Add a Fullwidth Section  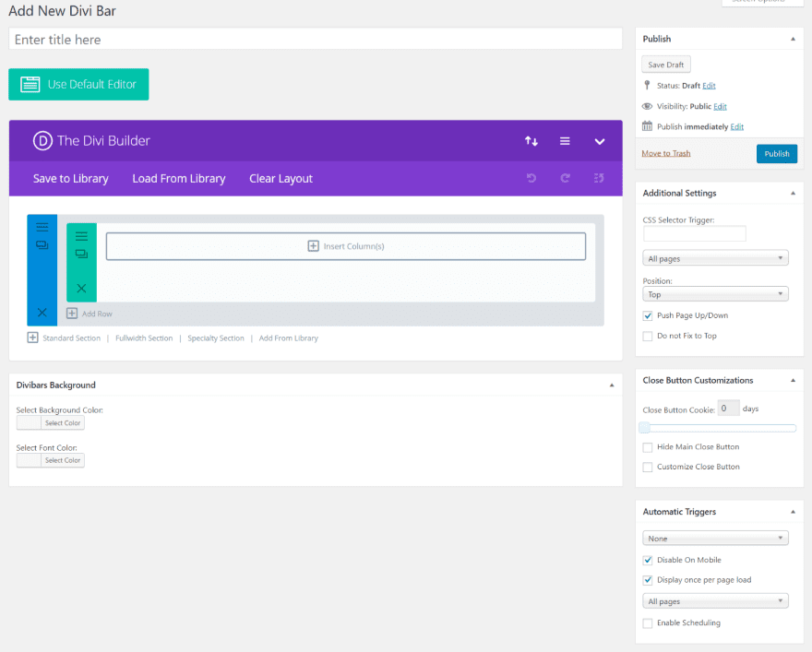(144, 338)
